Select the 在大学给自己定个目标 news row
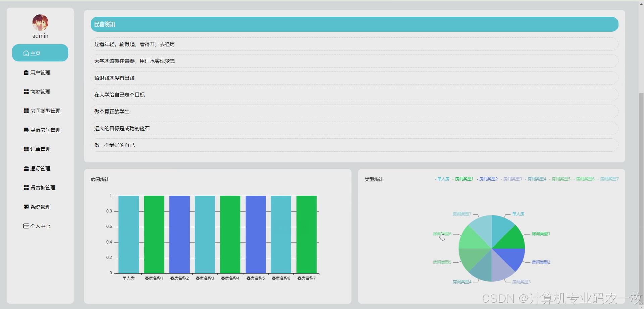This screenshot has width=644, height=309. [x=354, y=95]
